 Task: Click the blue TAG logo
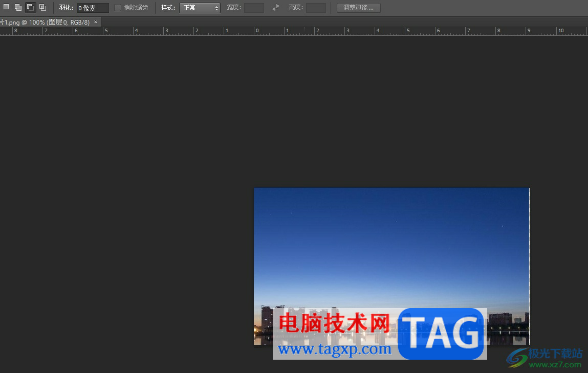tap(441, 333)
